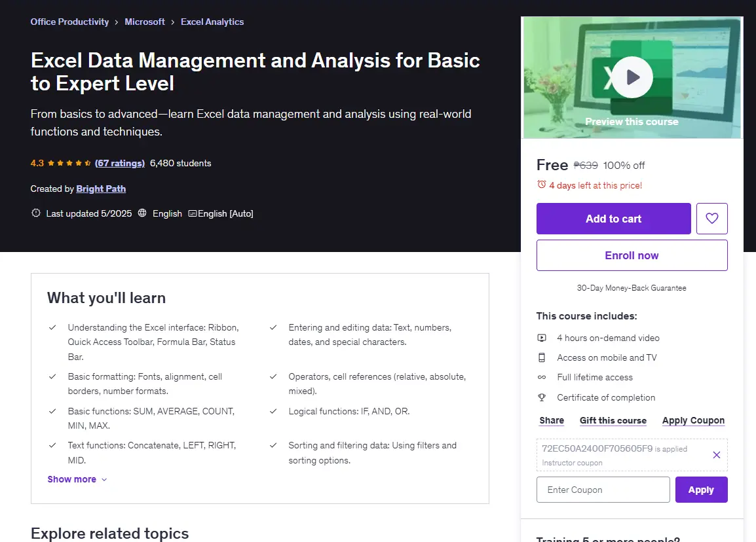Screen dimensions: 756x542
Task: Click 4 days left at this price
Action: point(595,185)
